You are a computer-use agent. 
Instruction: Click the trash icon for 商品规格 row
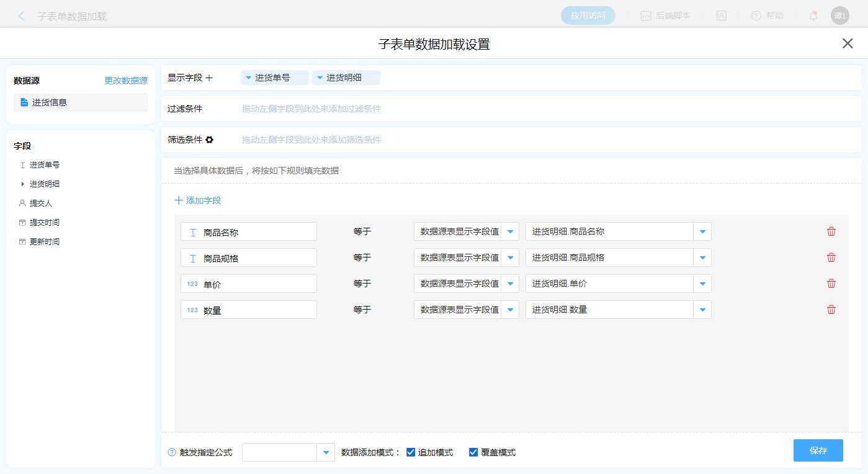point(831,257)
